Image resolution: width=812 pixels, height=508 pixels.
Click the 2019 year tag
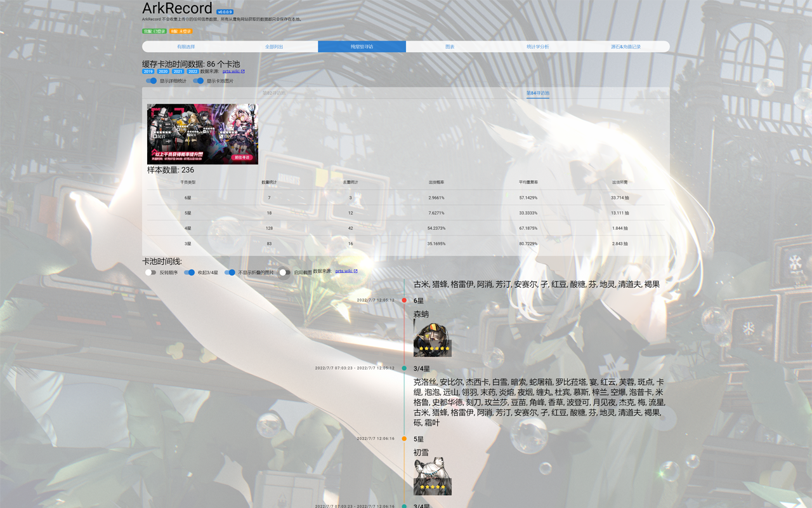[148, 72]
